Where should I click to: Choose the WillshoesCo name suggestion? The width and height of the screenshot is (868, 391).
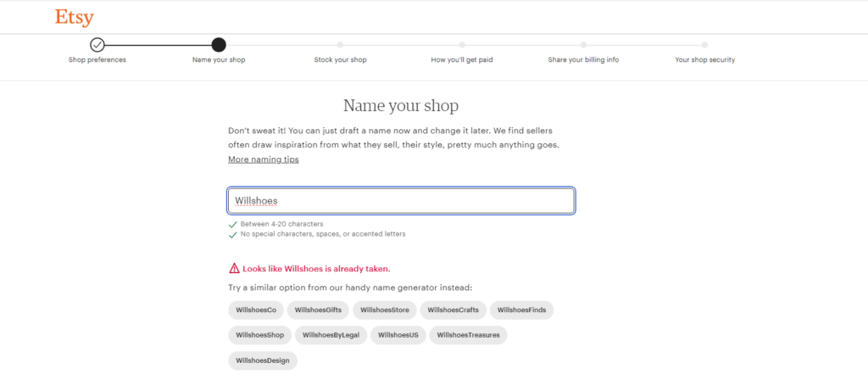pos(256,310)
